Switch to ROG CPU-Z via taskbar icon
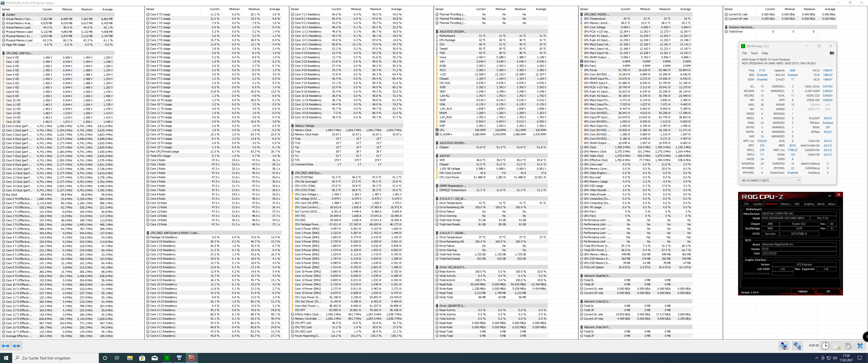Image resolution: width=868 pixels, height=363 pixels. 192,358
